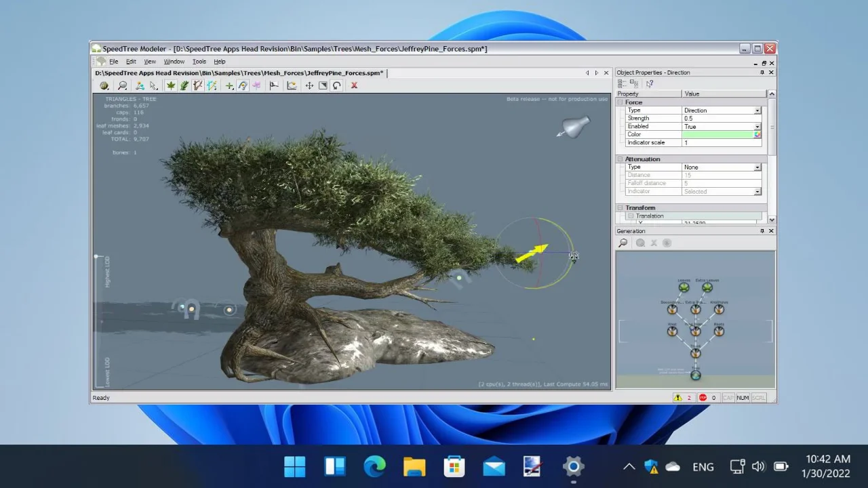This screenshot has width=868, height=488.
Task: Click the pink flower toolbar icon
Action: pos(256,85)
